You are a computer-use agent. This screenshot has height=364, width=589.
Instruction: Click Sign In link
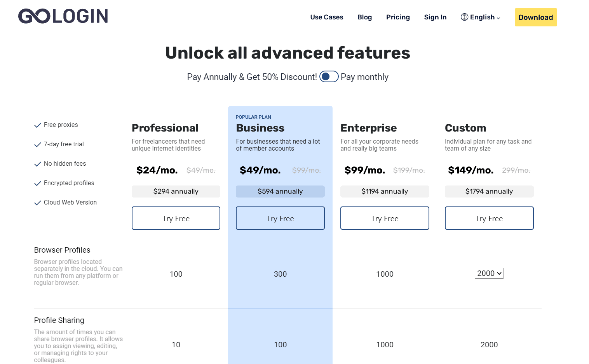pos(435,17)
